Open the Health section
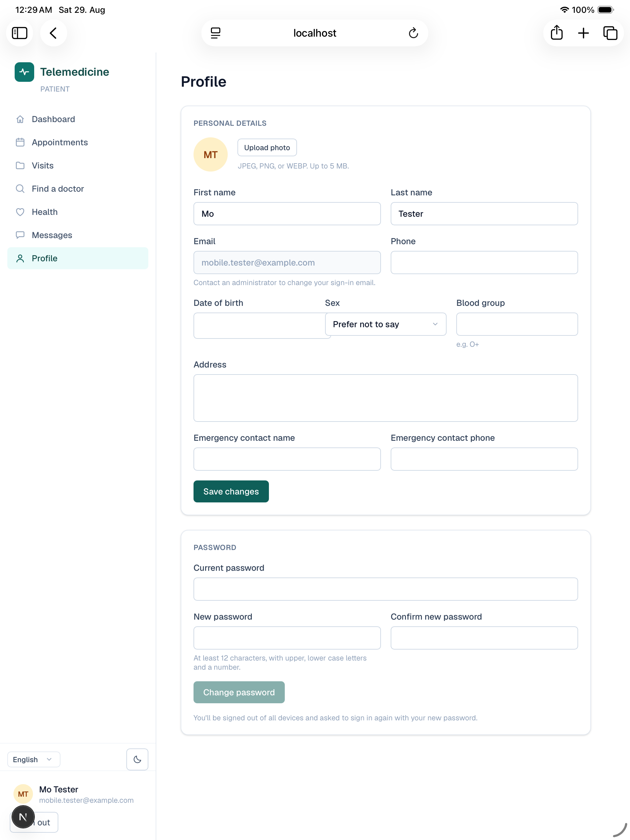Screen dimensions: 630x840 click(x=78, y=212)
